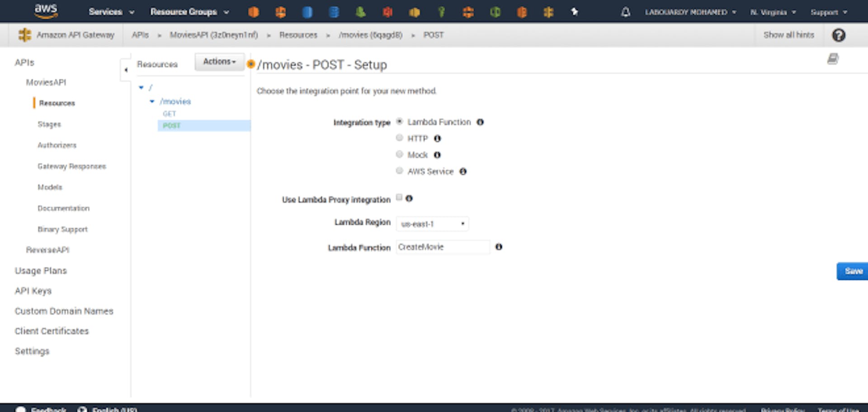Open the LABOUARDY MOHAMED account menu
The height and width of the screenshot is (412, 868).
click(x=690, y=12)
